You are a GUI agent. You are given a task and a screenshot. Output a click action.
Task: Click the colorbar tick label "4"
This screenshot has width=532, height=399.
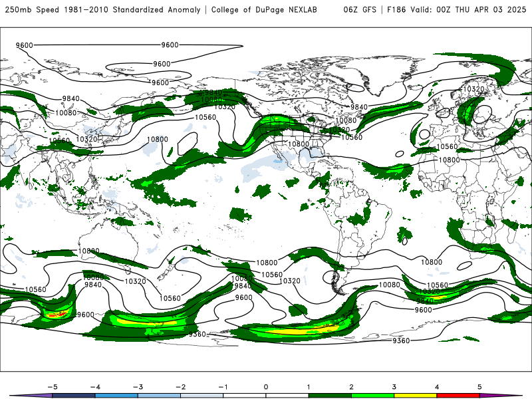(x=437, y=387)
